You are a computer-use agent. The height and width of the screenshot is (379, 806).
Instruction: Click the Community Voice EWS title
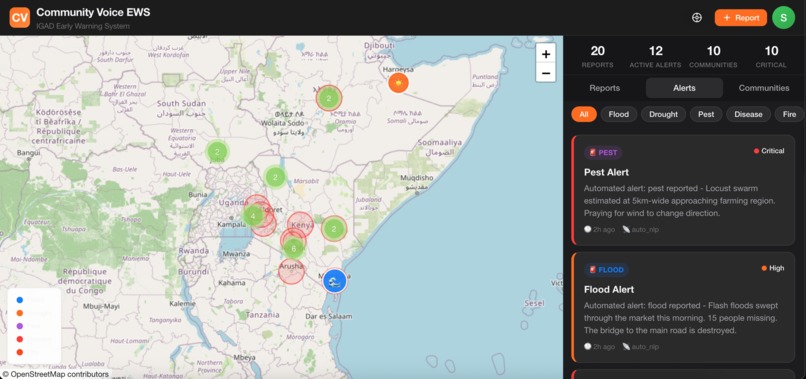click(x=93, y=12)
